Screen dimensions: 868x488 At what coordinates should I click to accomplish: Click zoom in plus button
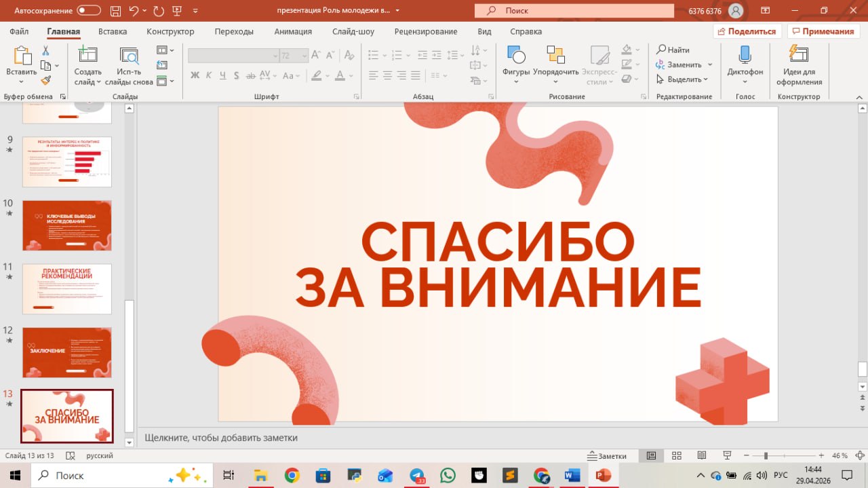tap(821, 455)
